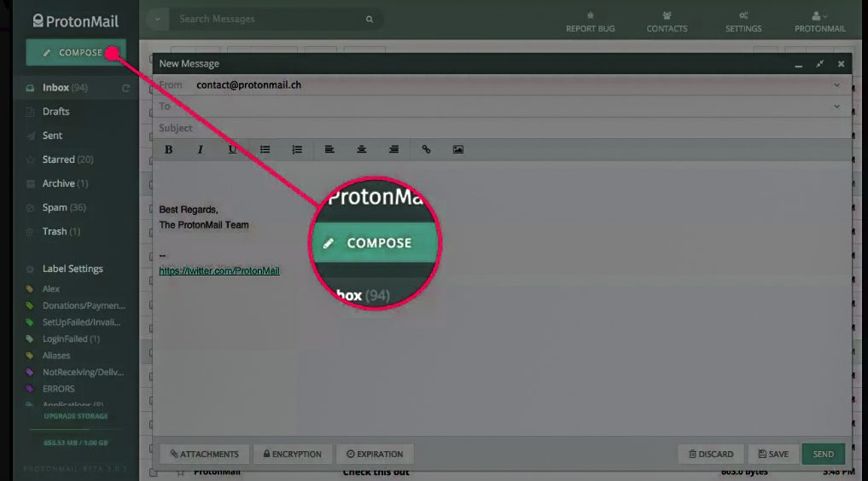Viewport: 868px width, 481px height.
Task: Align text right
Action: tap(393, 149)
